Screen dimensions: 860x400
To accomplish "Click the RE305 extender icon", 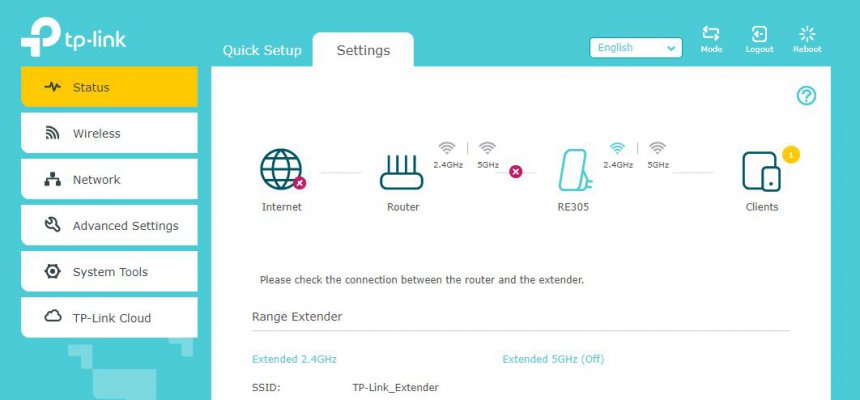I will [574, 170].
